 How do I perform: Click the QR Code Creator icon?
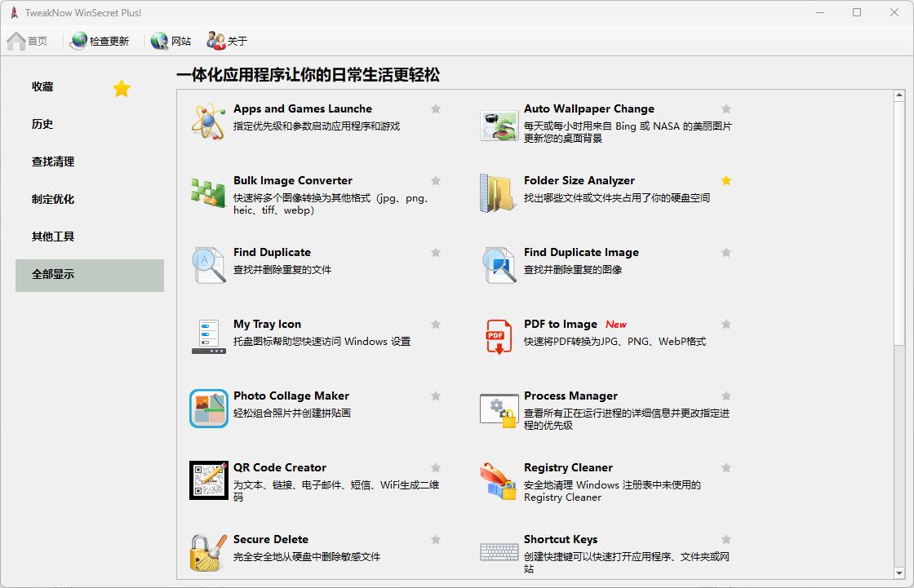[209, 480]
